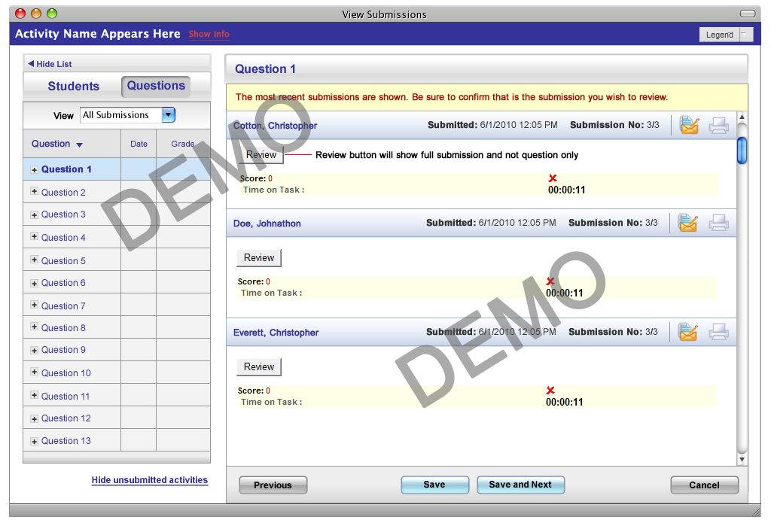Click the print icon for Cotton, Christopher

tap(719, 126)
